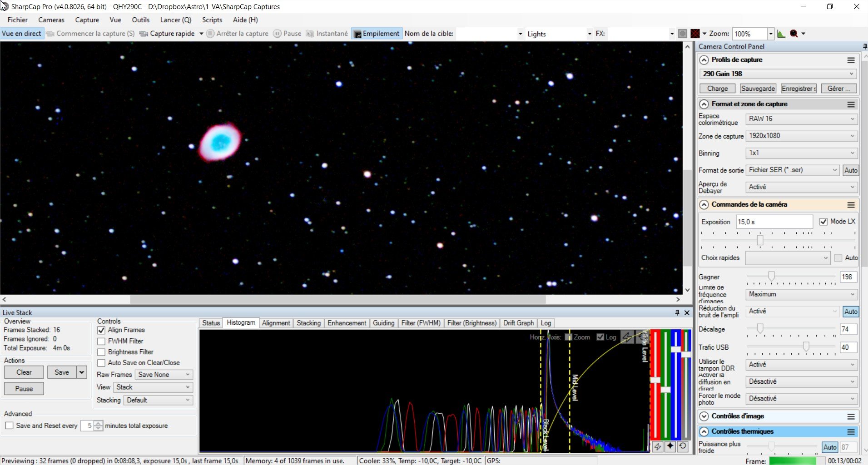This screenshot has width=868, height=465.
Task: Switch to the Alignment tab
Action: point(276,323)
